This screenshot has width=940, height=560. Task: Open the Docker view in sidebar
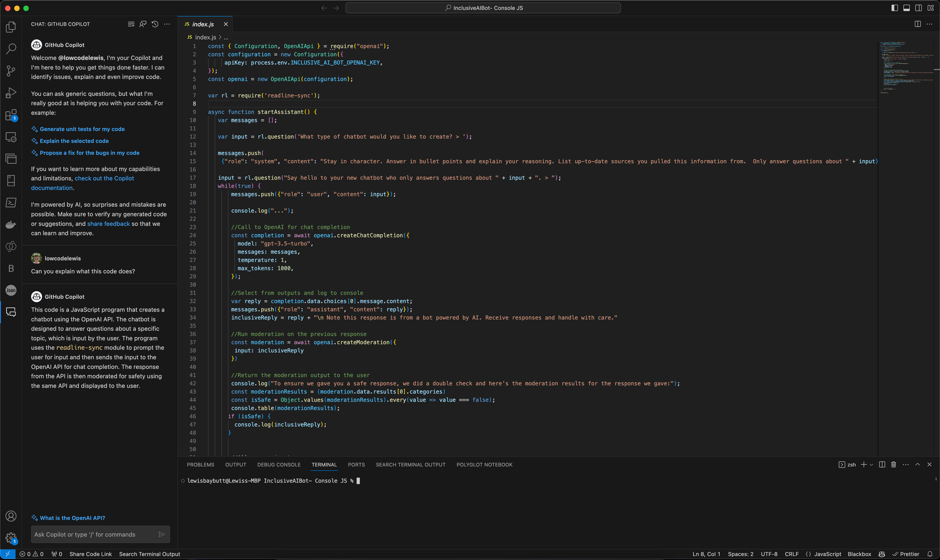pyautogui.click(x=11, y=225)
